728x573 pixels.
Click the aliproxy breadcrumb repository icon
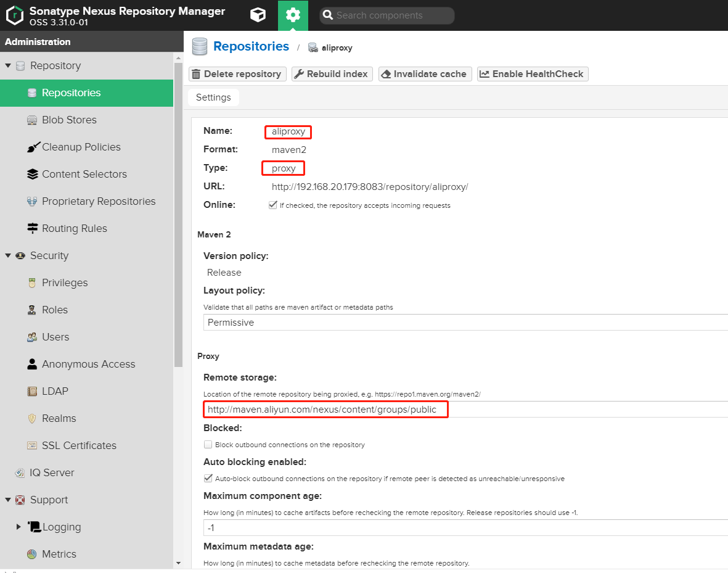point(313,47)
